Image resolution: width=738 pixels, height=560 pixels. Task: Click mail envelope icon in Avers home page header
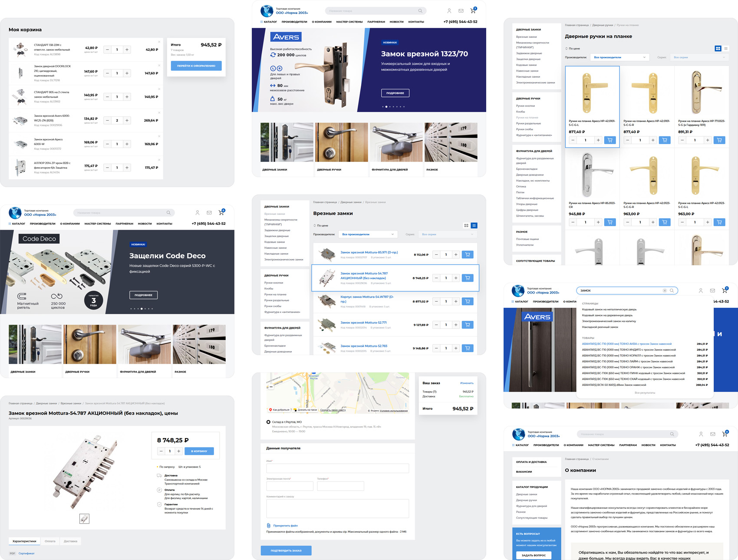tap(461, 11)
